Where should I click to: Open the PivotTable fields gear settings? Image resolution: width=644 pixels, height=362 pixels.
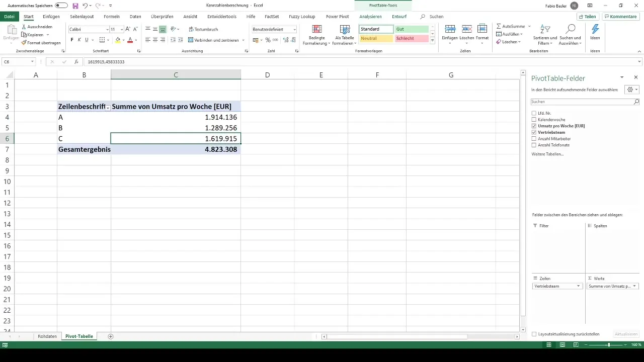tap(631, 89)
